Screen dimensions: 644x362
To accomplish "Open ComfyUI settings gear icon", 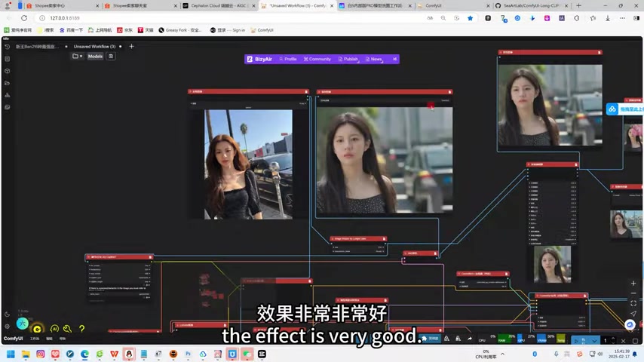I will pos(7,327).
